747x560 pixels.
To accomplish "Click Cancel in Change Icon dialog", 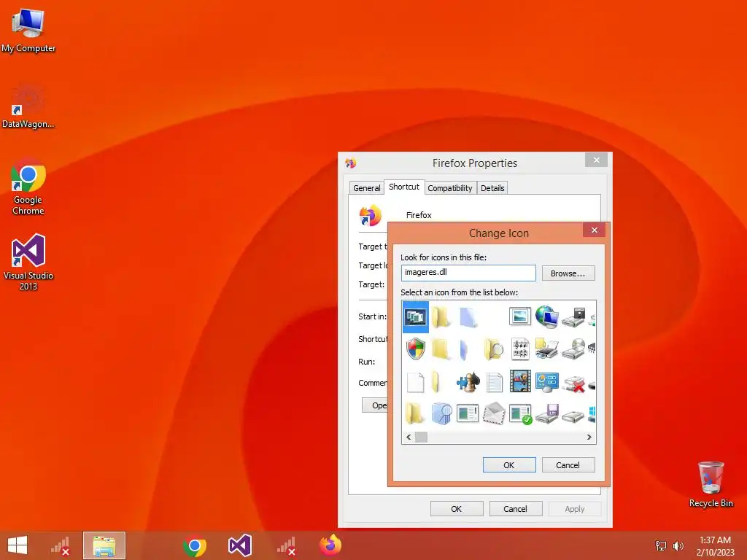I will [568, 465].
